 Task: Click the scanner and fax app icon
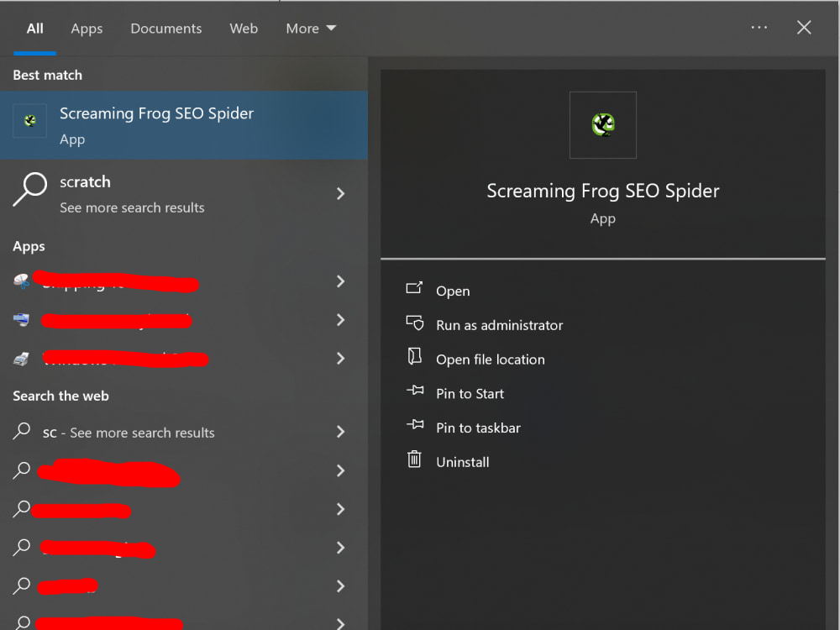click(22, 359)
